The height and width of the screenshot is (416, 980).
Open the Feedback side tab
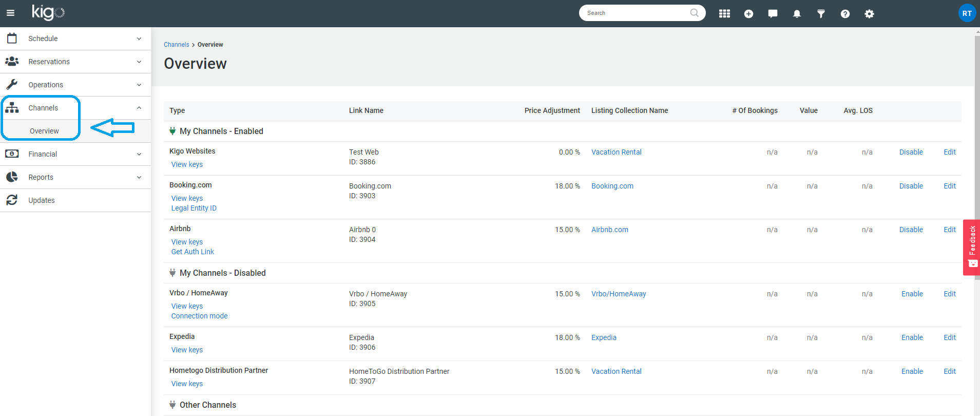[x=972, y=248]
